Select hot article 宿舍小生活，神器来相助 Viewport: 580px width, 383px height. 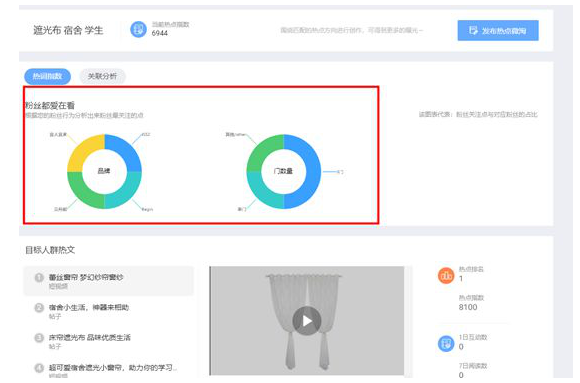click(x=108, y=311)
